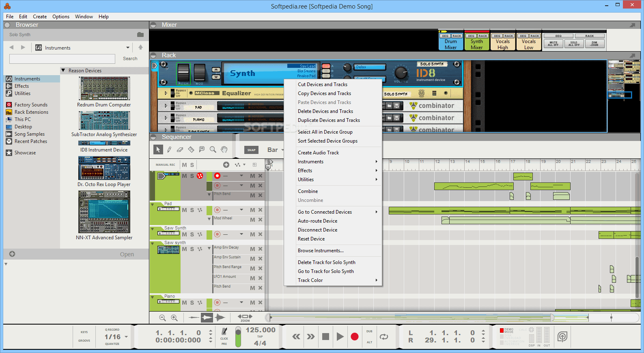Select the arrow Selection tool in Sequencer

click(158, 149)
